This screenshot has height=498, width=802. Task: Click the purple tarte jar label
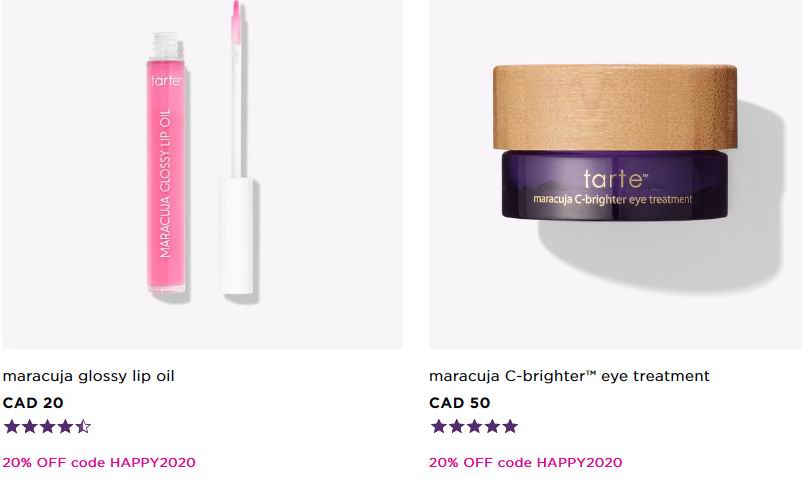[614, 185]
